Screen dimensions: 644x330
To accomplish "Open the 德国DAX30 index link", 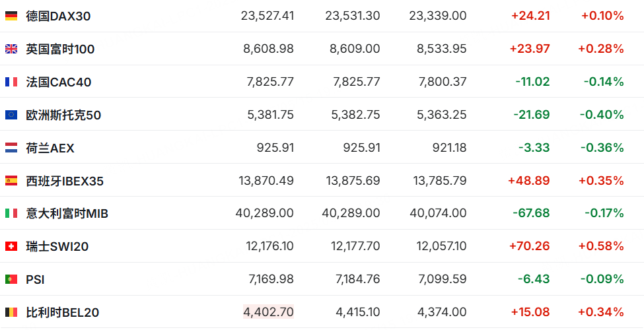I will (x=58, y=16).
